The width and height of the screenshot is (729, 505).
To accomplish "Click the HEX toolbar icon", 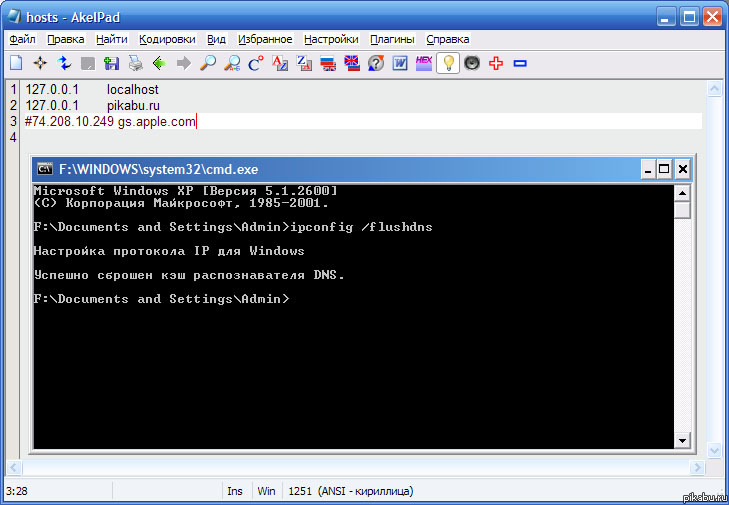I will pyautogui.click(x=423, y=63).
